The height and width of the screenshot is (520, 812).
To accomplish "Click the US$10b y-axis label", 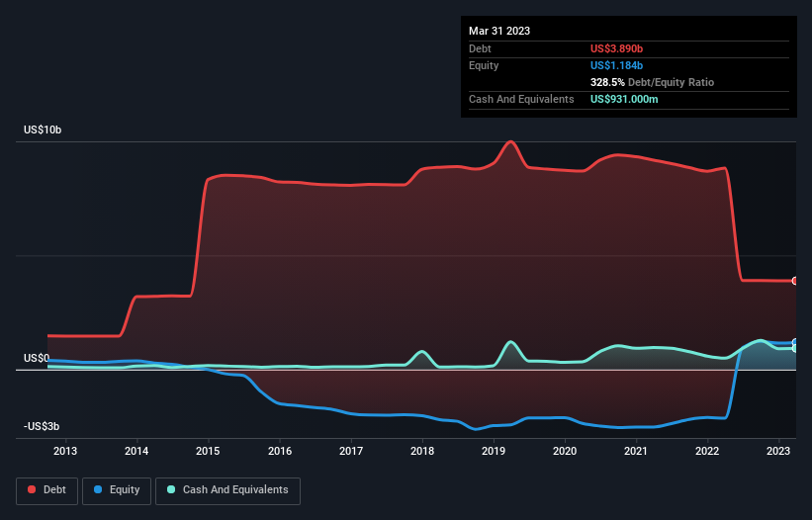I will (x=43, y=130).
